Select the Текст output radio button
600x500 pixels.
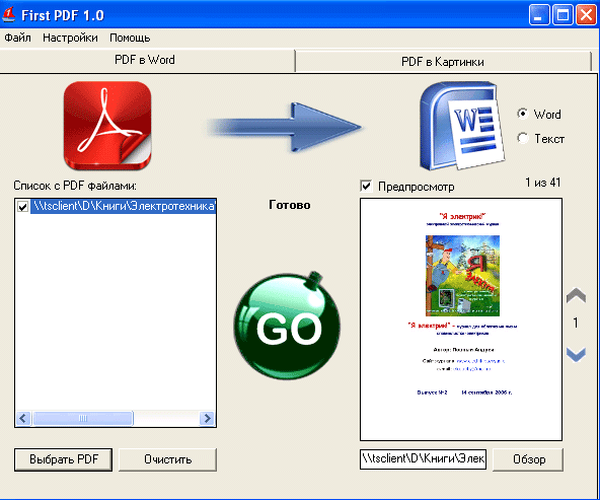tap(523, 138)
